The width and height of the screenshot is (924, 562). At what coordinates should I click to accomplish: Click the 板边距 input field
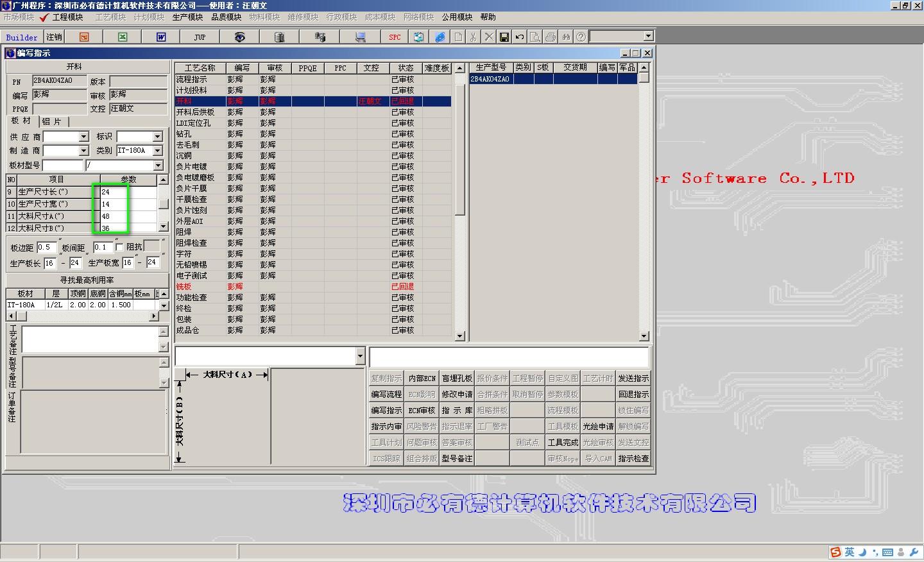(x=47, y=247)
